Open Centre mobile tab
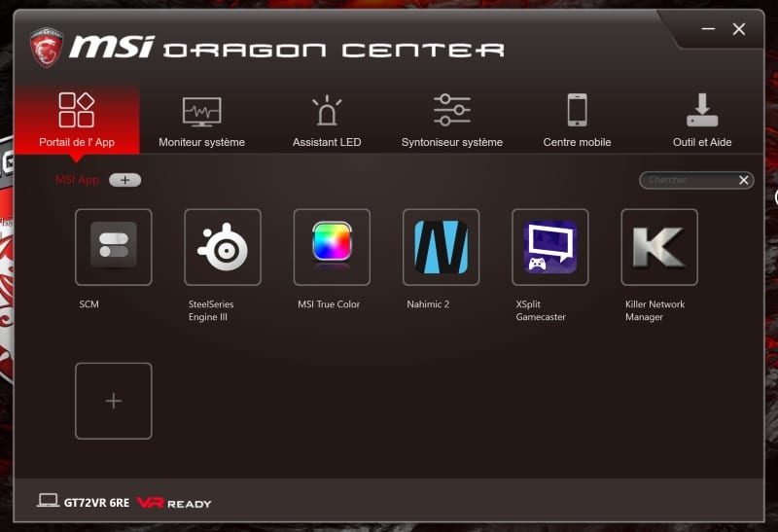Screen dimensions: 778x532 (x=577, y=119)
